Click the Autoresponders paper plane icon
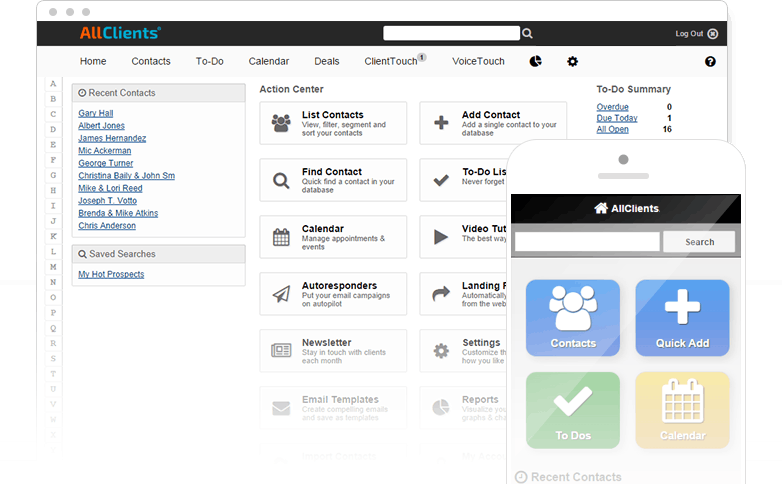 click(x=281, y=294)
